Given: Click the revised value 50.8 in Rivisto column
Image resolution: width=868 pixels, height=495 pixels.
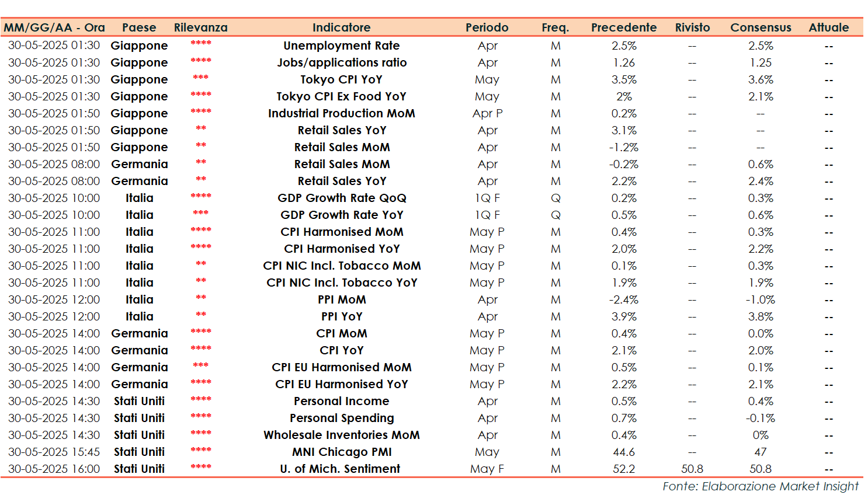Looking at the screenshot, I should 692,469.
